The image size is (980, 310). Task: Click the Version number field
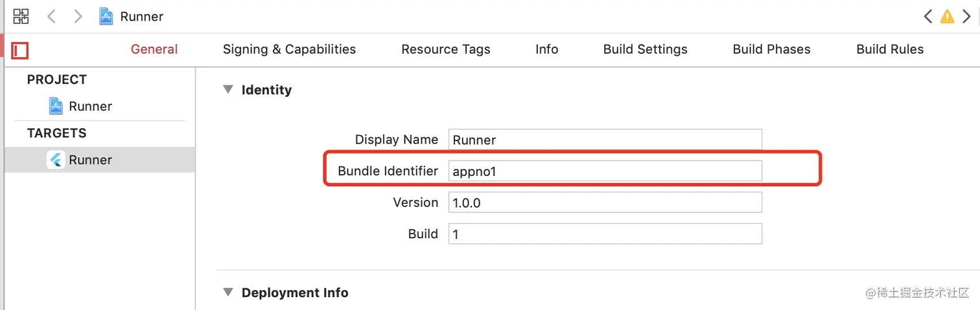pyautogui.click(x=605, y=203)
